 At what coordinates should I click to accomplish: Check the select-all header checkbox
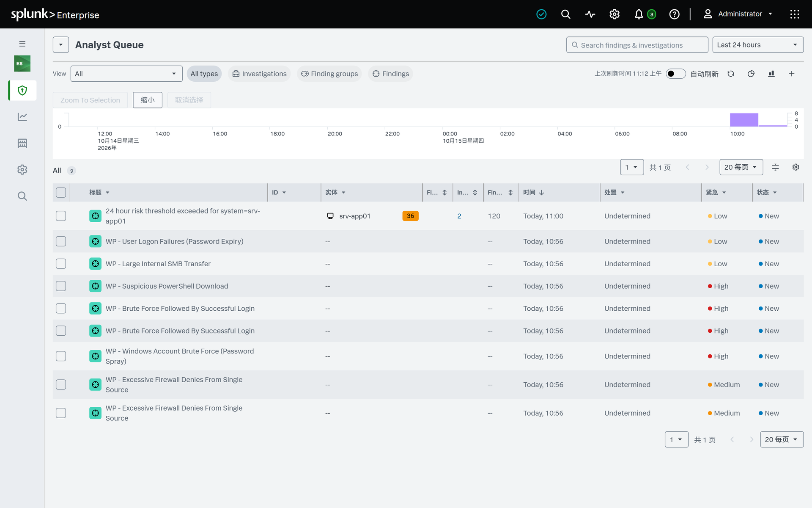[61, 192]
